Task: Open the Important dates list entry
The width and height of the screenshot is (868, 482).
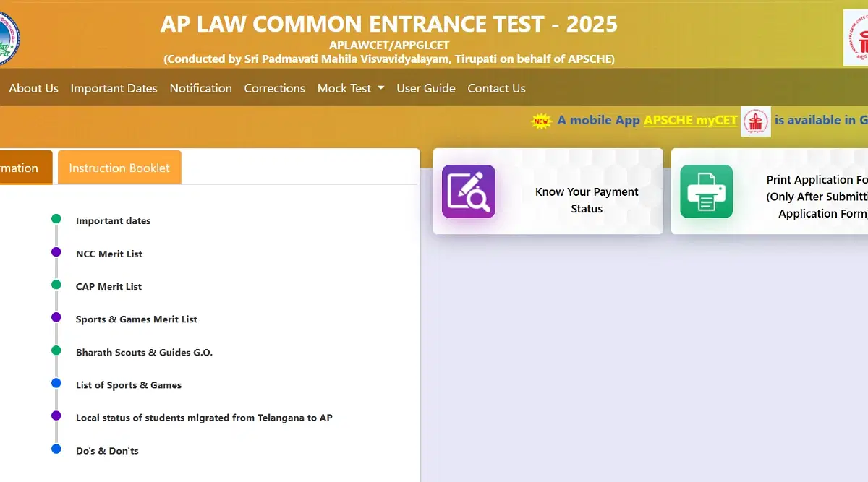Action: (x=113, y=221)
